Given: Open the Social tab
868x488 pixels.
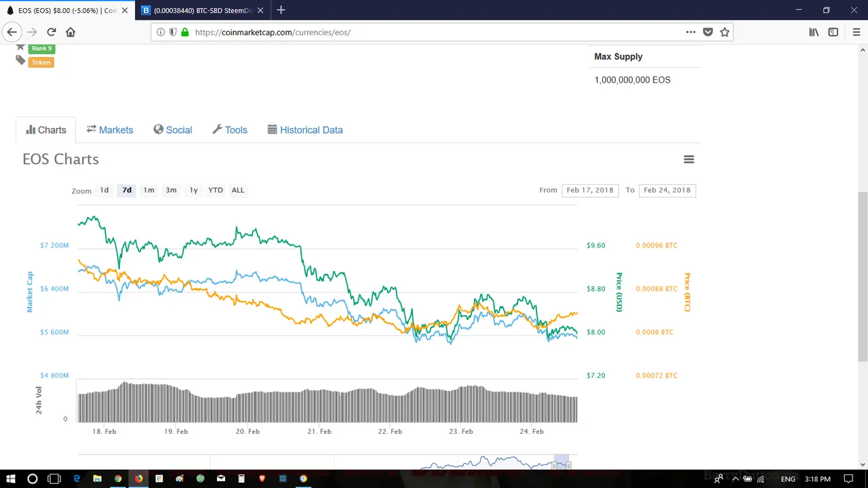Looking at the screenshot, I should [173, 129].
